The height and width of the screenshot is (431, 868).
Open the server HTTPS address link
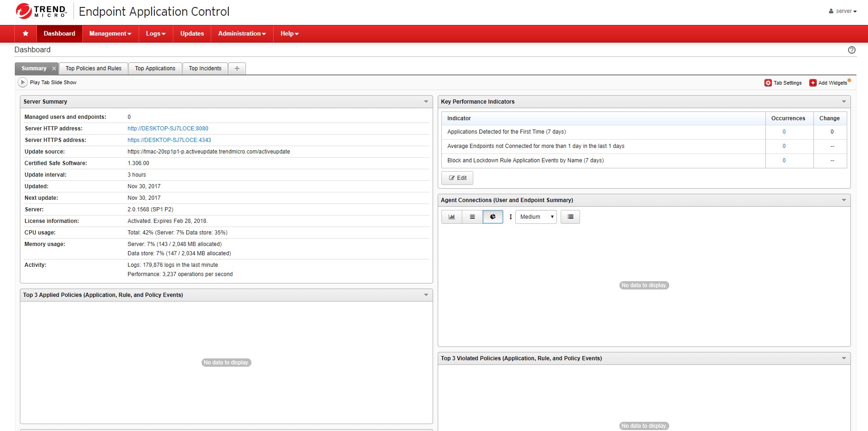(x=169, y=140)
